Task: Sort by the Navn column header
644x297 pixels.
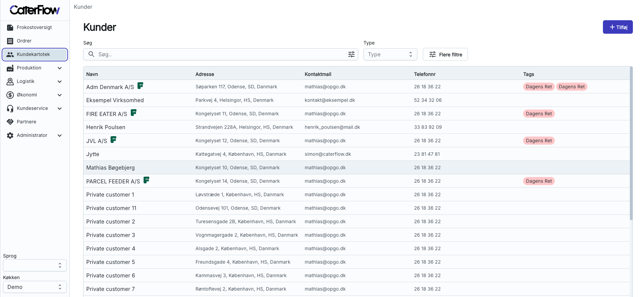Action: tap(92, 74)
